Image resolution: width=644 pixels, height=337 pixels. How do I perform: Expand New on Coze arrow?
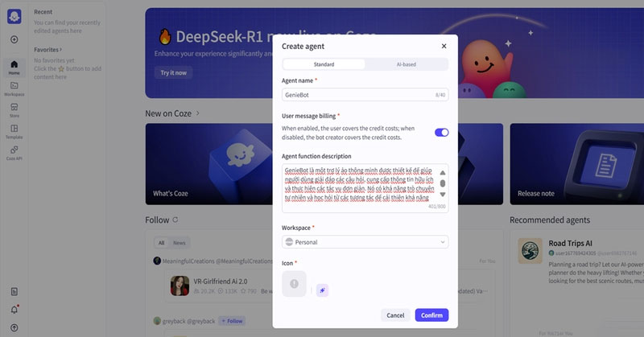coord(197,113)
